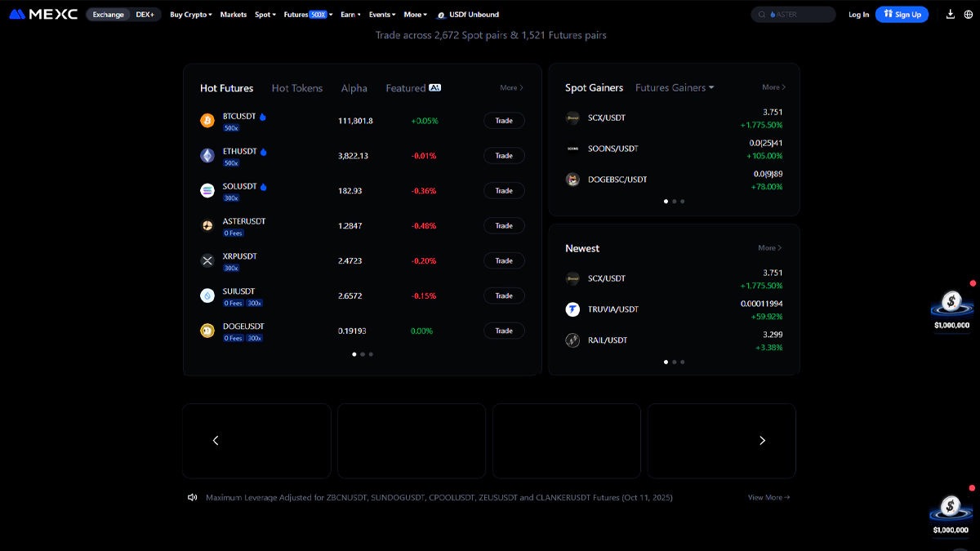Click the Ethereum icon beside ETHUSDT
Image resolution: width=980 pixels, height=551 pixels.
207,155
